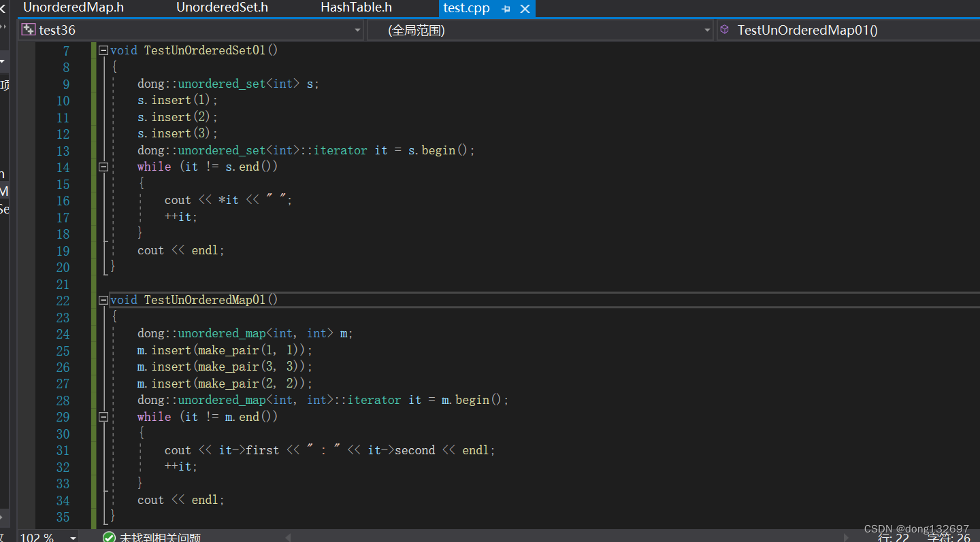Viewport: 980px width, 542px height.
Task: Click m.begin() on line 28
Action: click(472, 400)
